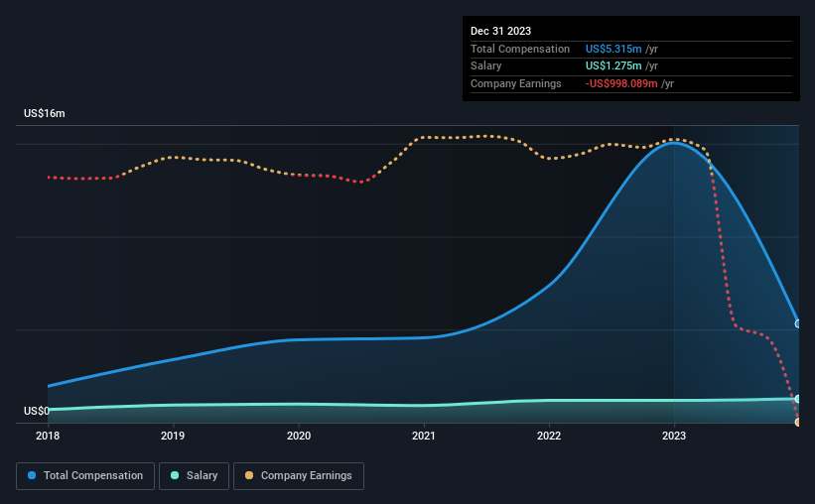Click the Company Earnings tooltip row label
The image size is (815, 504).
[x=515, y=83]
